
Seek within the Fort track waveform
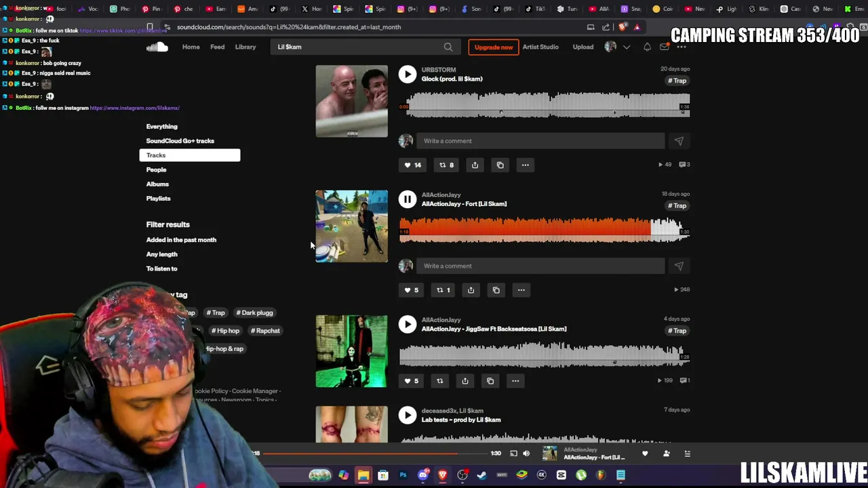(545, 230)
